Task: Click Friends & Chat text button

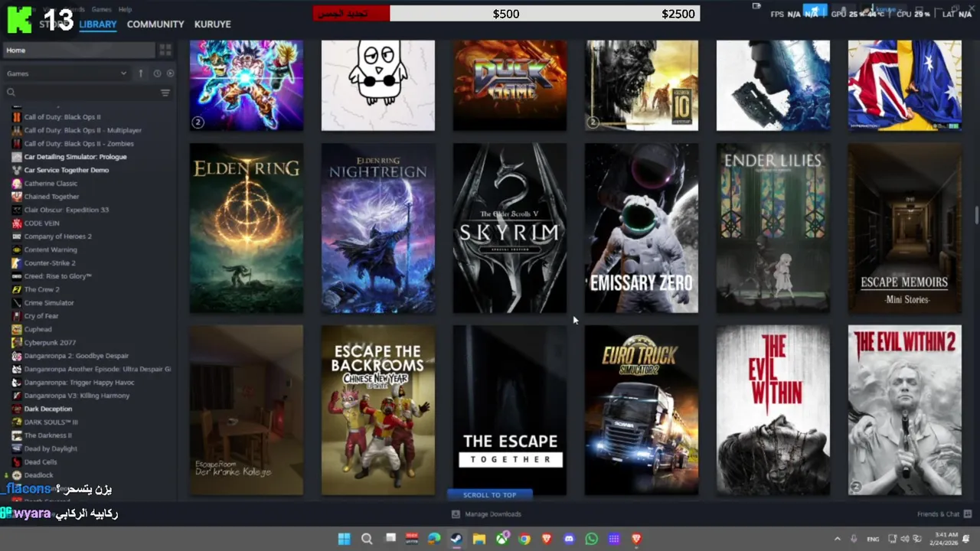Action: coord(938,514)
